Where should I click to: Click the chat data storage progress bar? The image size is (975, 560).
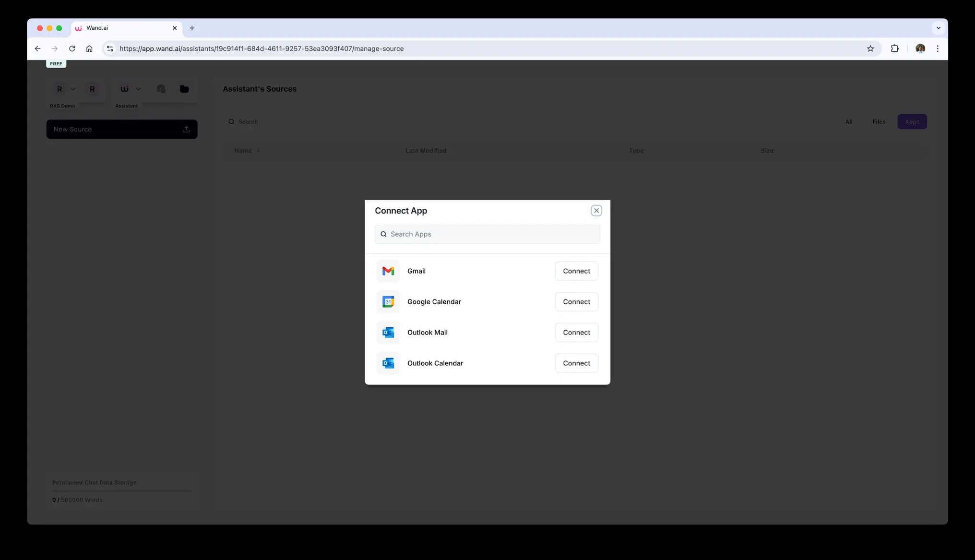tap(122, 491)
